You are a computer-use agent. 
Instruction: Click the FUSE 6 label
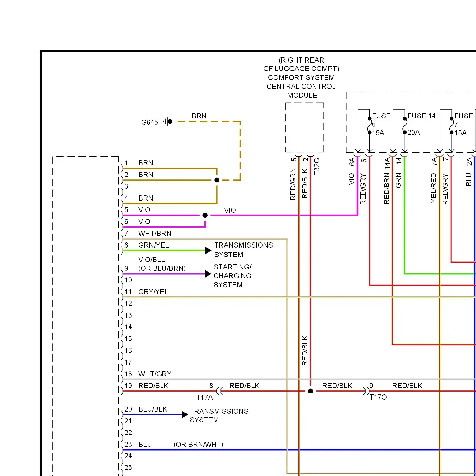click(381, 120)
